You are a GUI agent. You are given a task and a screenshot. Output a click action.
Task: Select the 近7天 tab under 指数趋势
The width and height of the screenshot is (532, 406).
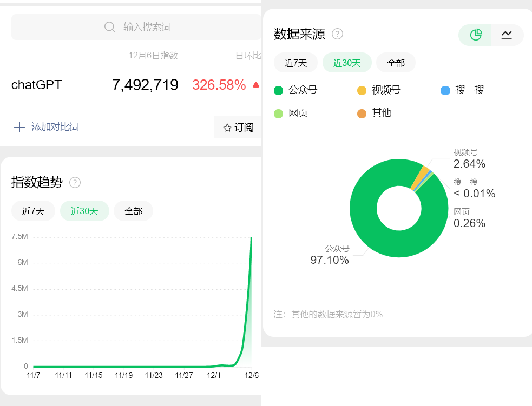tap(33, 211)
